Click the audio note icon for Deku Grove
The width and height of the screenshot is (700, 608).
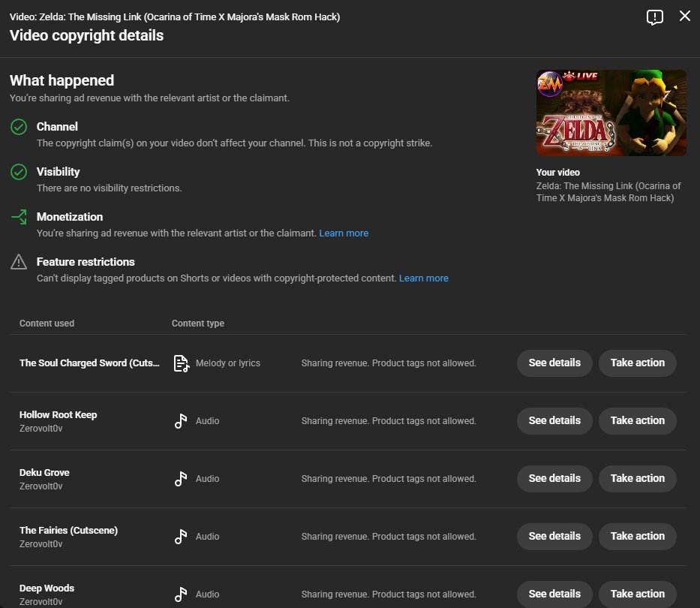tap(181, 478)
